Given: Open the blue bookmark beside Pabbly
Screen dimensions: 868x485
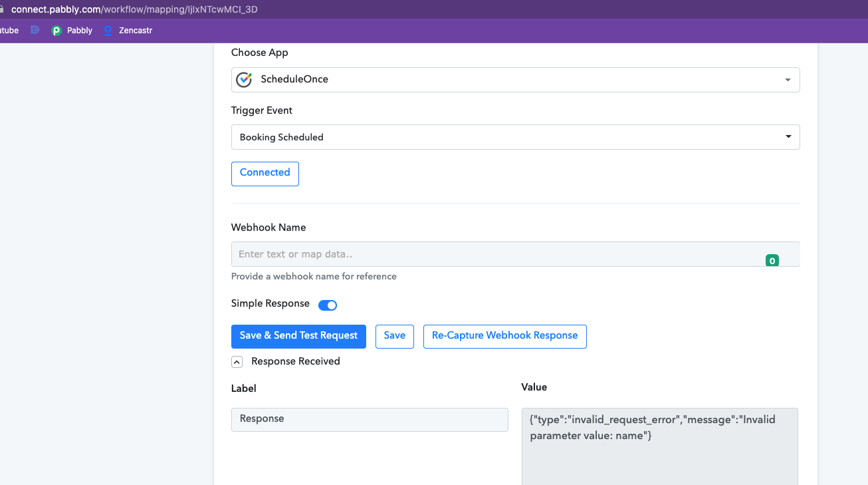Looking at the screenshot, I should pyautogui.click(x=35, y=30).
